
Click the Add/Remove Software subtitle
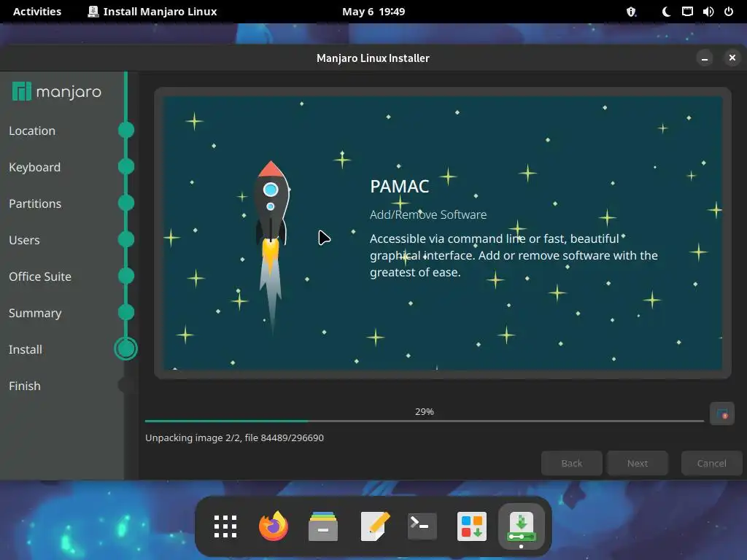(x=428, y=215)
